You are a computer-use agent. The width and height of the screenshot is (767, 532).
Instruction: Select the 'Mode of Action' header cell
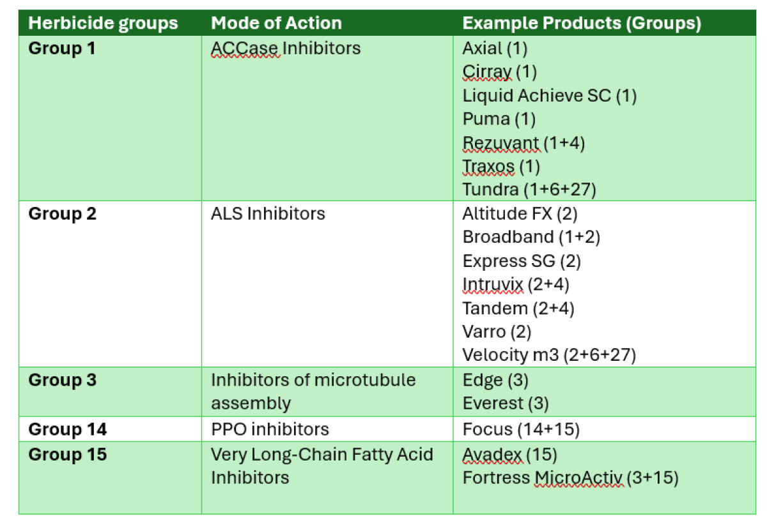click(276, 24)
